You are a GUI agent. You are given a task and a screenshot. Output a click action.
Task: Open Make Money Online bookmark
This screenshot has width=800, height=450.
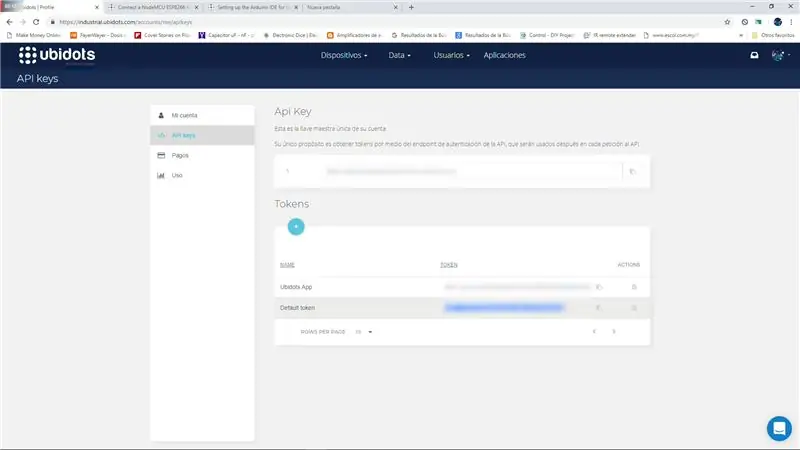pyautogui.click(x=34, y=35)
